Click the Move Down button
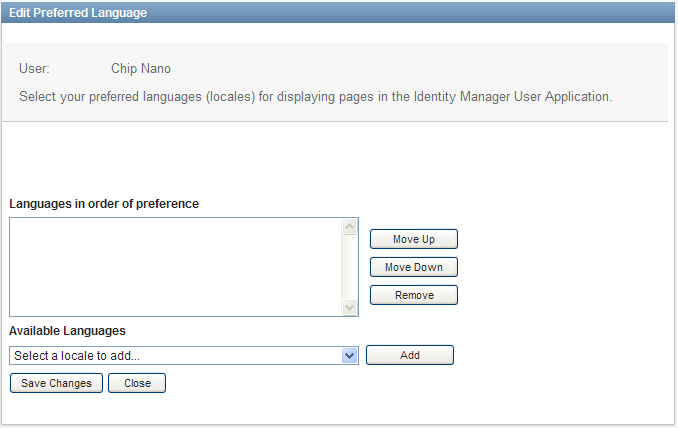The image size is (678, 428). coord(414,267)
